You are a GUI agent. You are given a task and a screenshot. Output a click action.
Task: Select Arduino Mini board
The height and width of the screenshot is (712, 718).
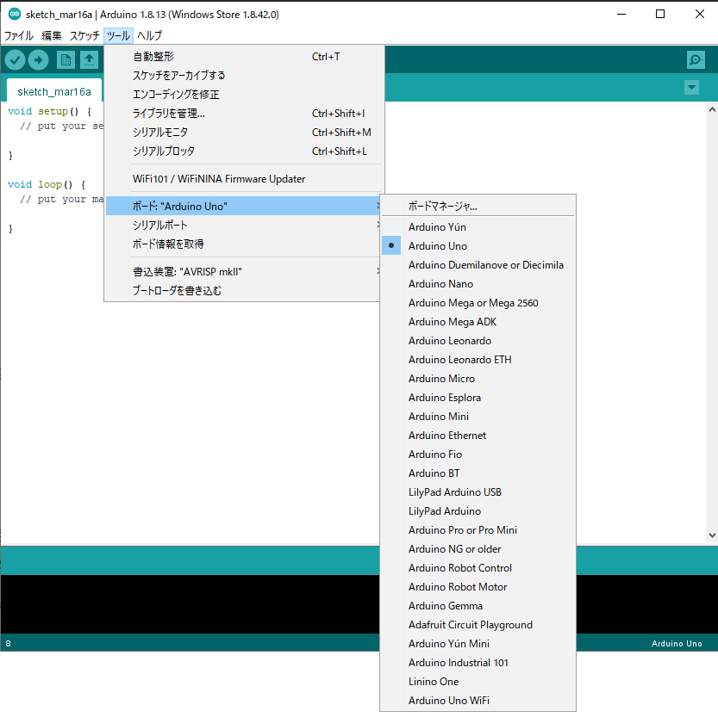pos(478,416)
